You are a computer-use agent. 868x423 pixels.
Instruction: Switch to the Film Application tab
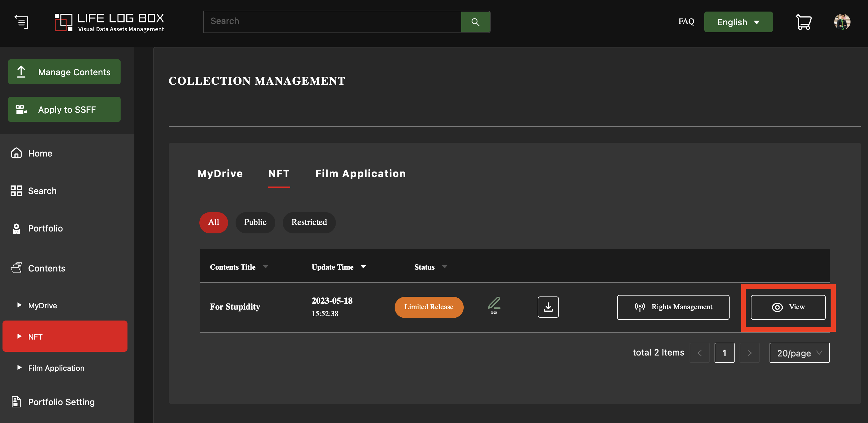(x=360, y=173)
